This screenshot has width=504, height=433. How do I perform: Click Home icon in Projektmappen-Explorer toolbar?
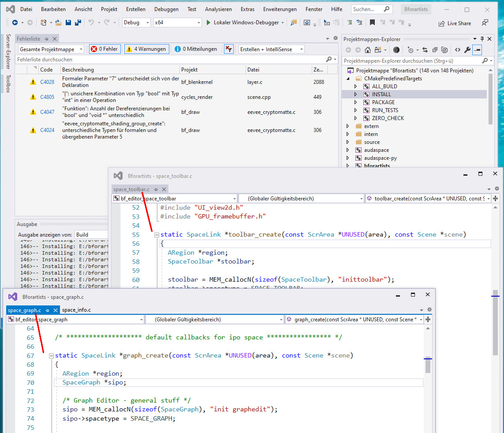[368, 50]
